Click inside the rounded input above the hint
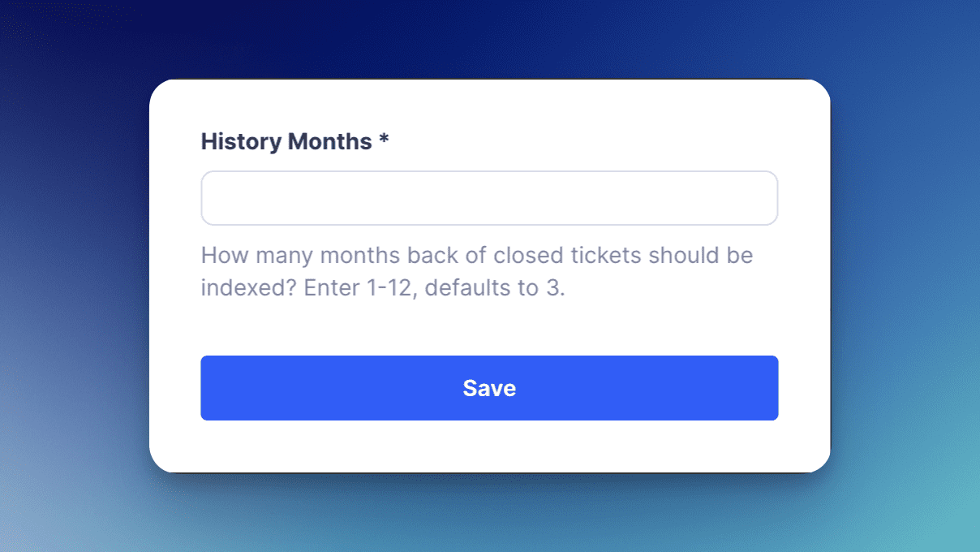This screenshot has width=980, height=552. pos(489,198)
